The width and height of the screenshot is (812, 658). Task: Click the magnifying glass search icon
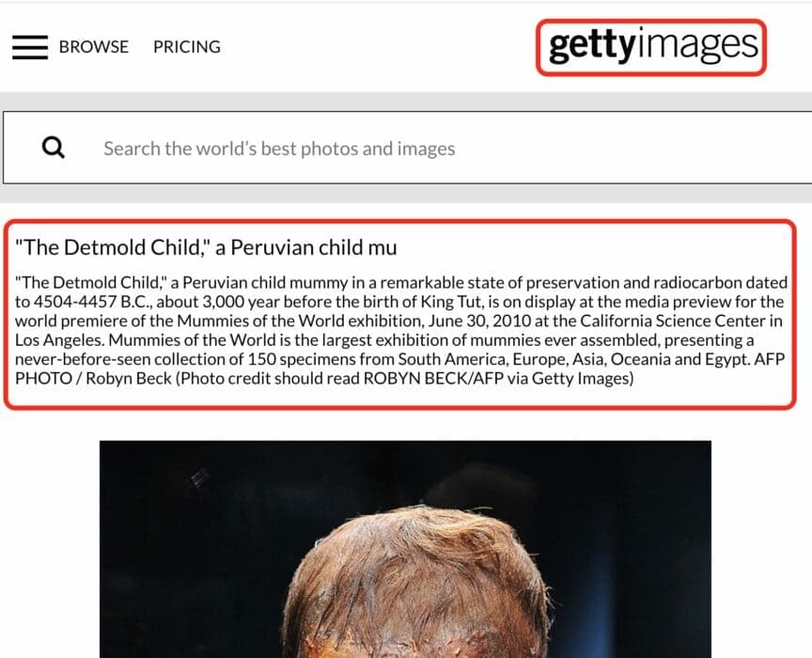coord(54,148)
